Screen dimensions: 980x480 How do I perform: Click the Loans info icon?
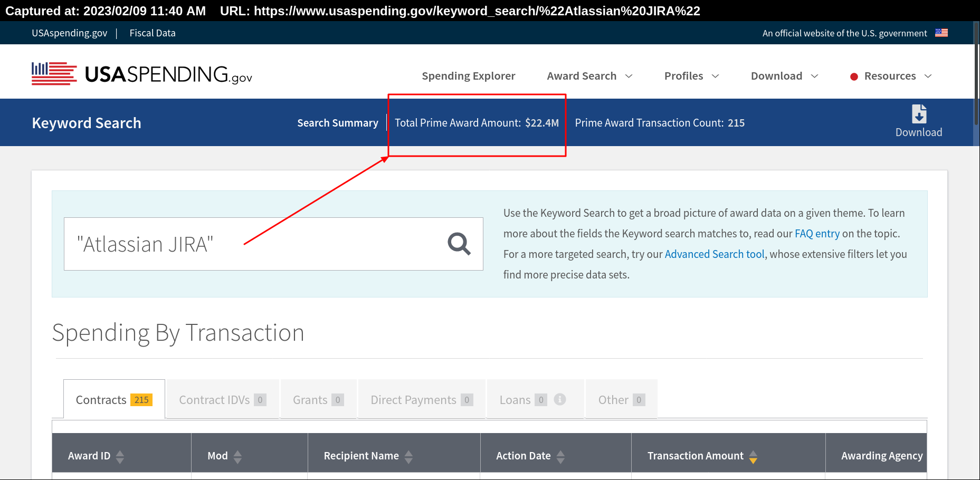pos(560,399)
